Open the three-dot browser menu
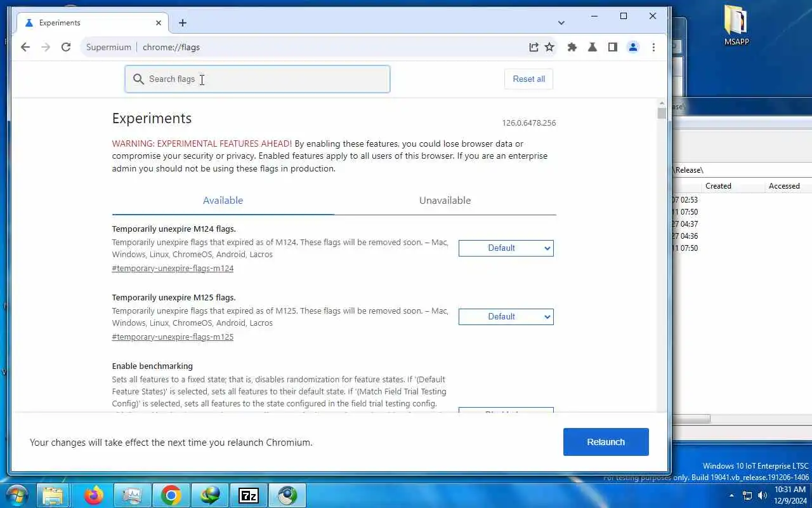This screenshot has height=508, width=812. 653,47
